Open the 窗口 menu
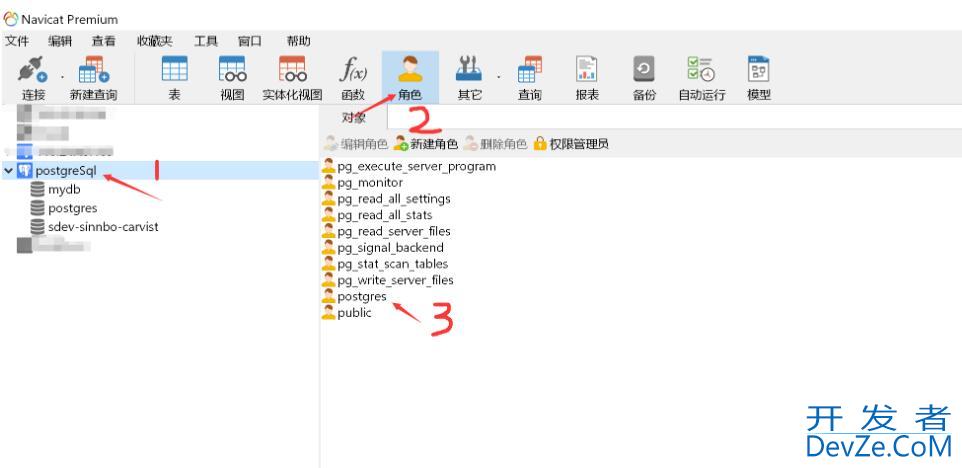 250,41
